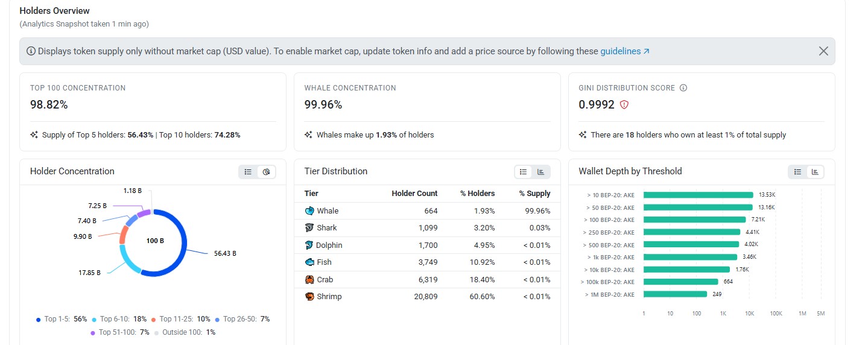Screen dimensions: 868x345
Task: Click the red shield warning icon
Action: 624,105
